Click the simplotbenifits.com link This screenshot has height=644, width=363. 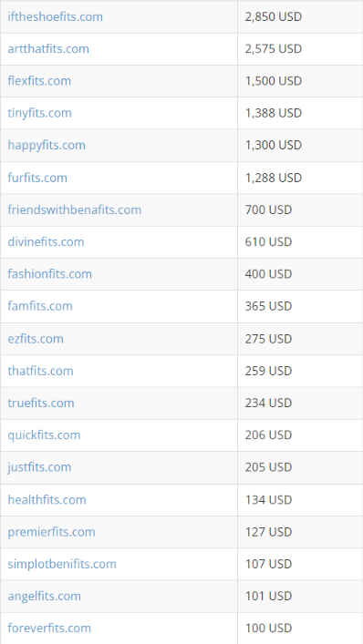pos(62,564)
